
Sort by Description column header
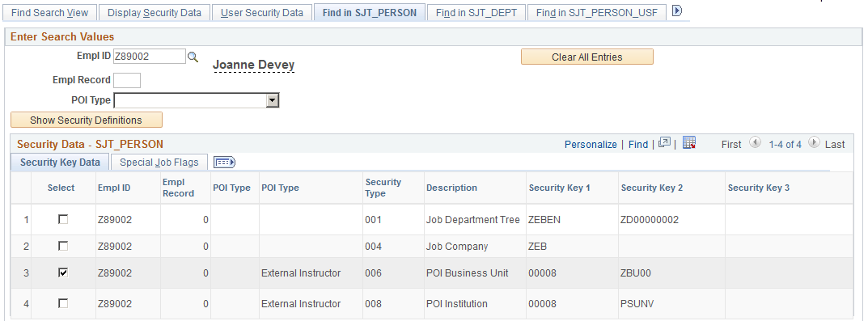(x=451, y=188)
